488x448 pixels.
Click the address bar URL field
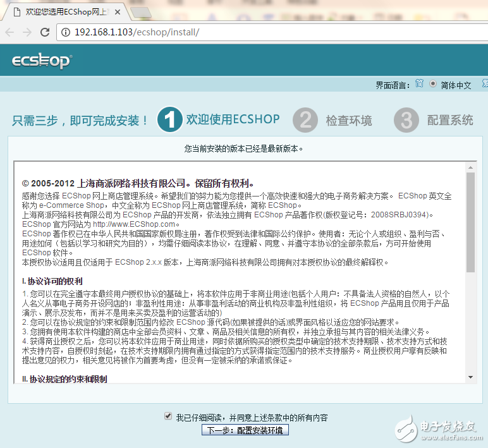click(253, 32)
